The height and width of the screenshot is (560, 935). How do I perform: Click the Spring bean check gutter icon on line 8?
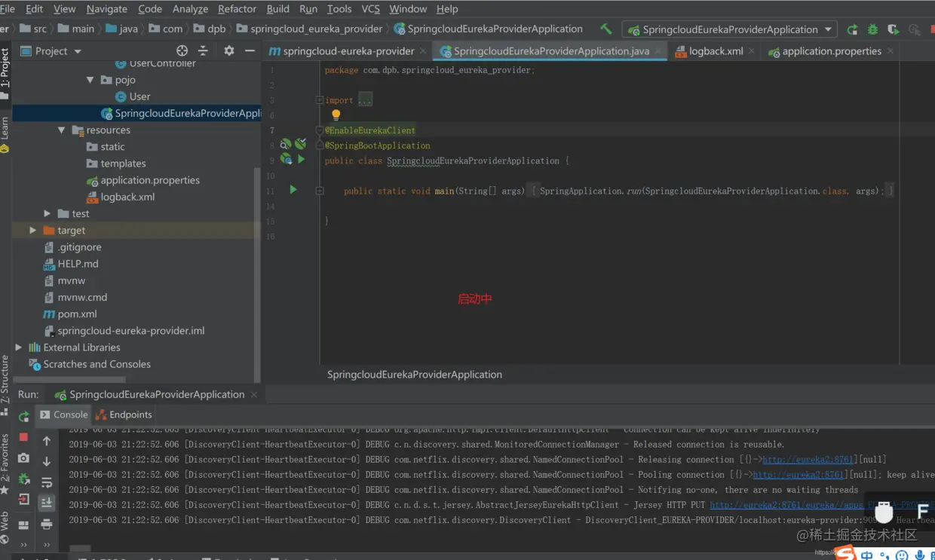[x=300, y=144]
